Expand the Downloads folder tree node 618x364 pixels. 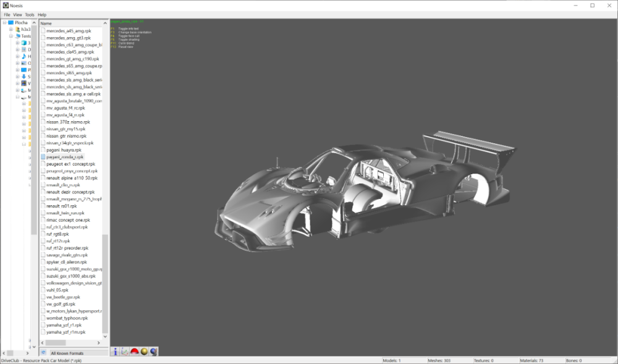coord(17,77)
